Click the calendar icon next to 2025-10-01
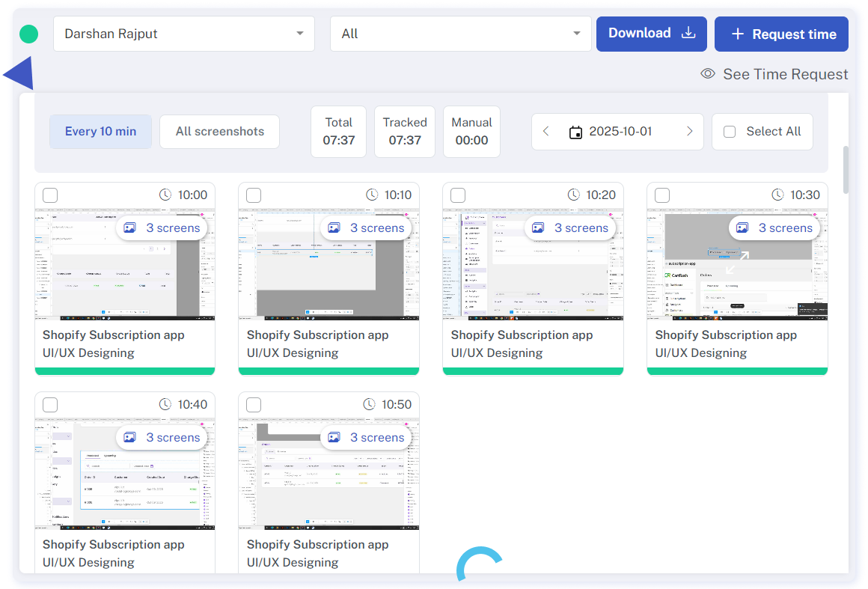Viewport: 868px width, 589px height. coord(575,132)
